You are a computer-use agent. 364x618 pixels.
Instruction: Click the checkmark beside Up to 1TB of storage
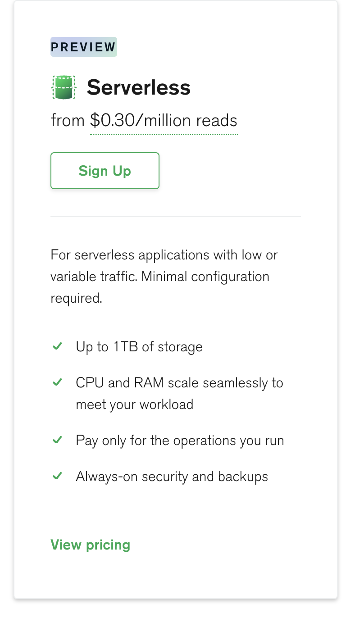tap(57, 346)
